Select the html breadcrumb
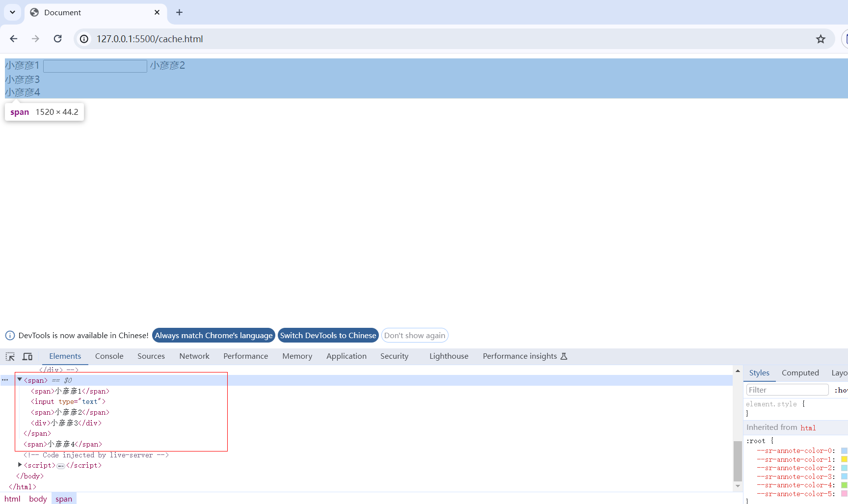Screen dimensions: 848x504 (x=12, y=499)
